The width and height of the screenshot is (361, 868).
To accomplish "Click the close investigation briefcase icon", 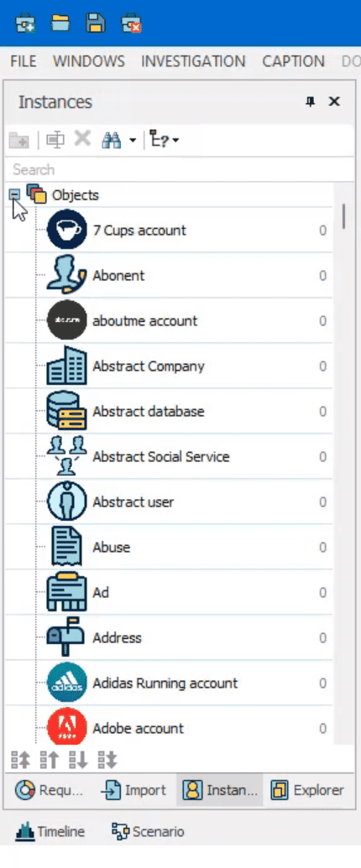I will click(131, 23).
